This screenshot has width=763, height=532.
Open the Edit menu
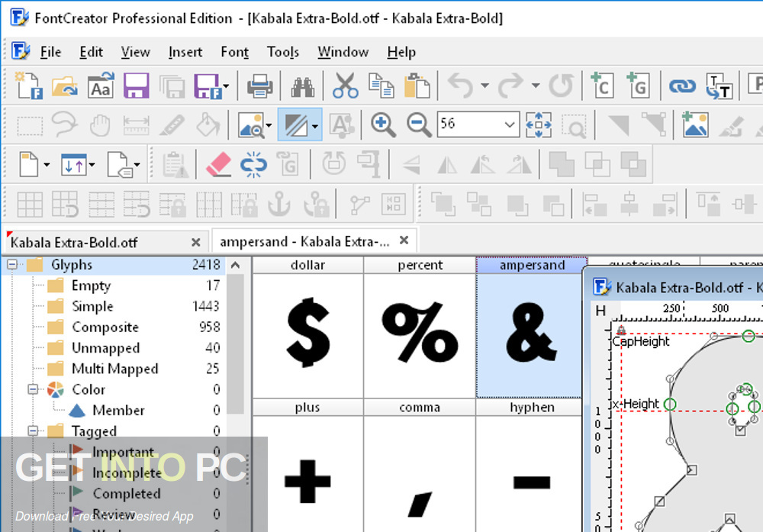click(91, 52)
